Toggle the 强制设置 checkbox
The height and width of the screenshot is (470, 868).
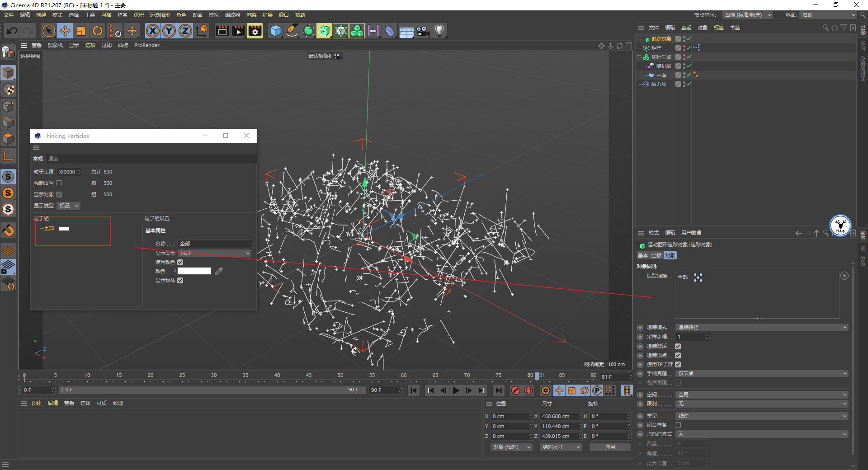[x=59, y=183]
